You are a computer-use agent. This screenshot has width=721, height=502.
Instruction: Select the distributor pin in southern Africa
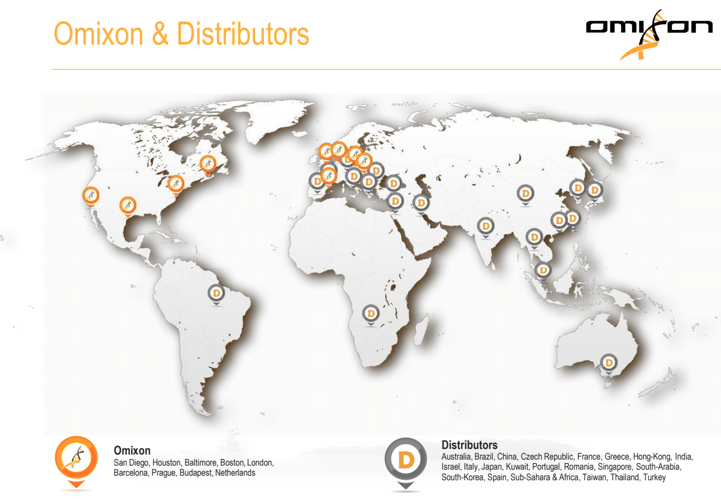[x=371, y=315]
